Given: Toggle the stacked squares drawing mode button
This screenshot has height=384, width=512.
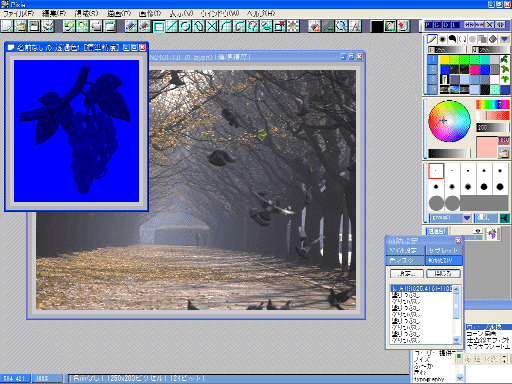Looking at the screenshot, I should pyautogui.click(x=483, y=39).
